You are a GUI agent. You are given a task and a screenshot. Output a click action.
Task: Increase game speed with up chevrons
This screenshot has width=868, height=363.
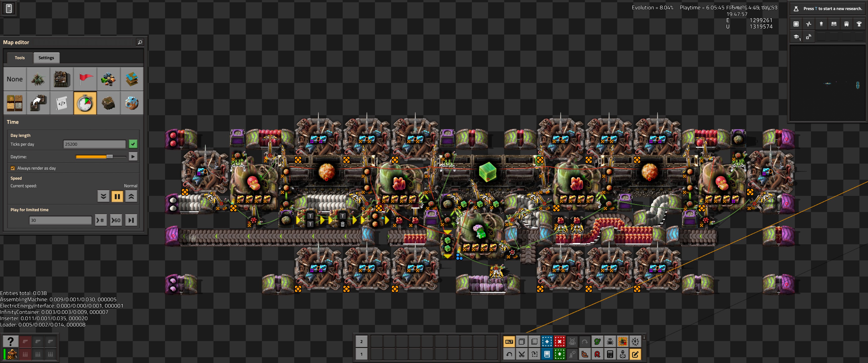(131, 196)
